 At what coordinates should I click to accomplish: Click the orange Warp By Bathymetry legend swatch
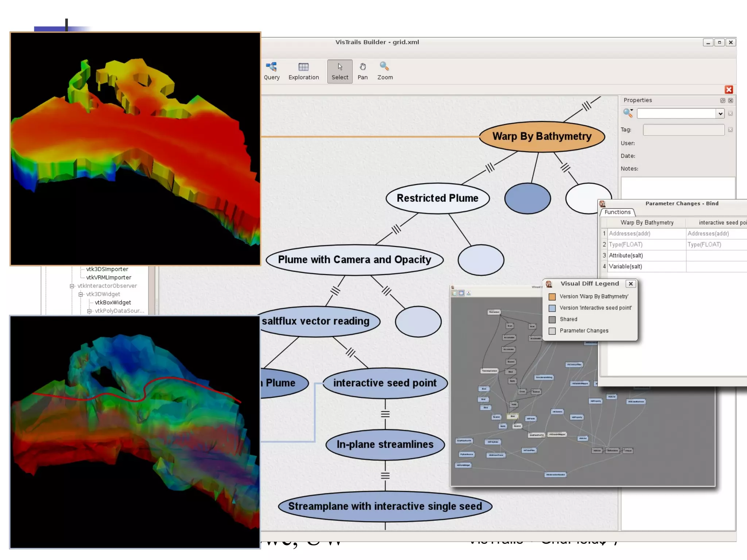tap(552, 297)
